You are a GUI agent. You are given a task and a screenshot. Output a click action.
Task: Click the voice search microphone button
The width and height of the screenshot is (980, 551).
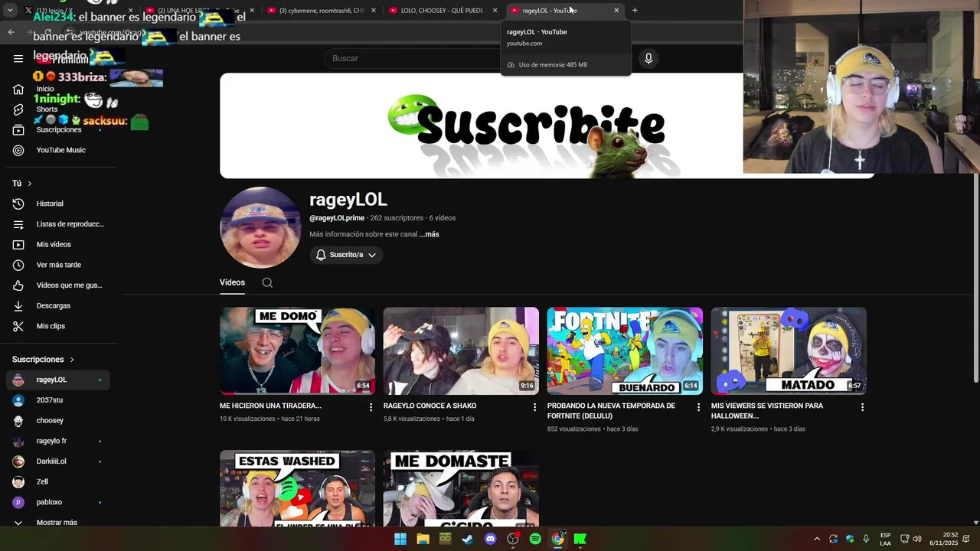click(648, 58)
